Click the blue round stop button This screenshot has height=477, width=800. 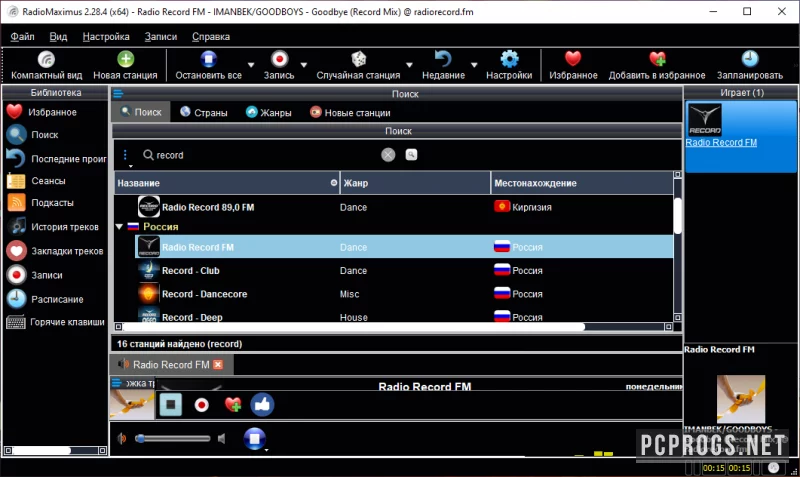tap(255, 438)
